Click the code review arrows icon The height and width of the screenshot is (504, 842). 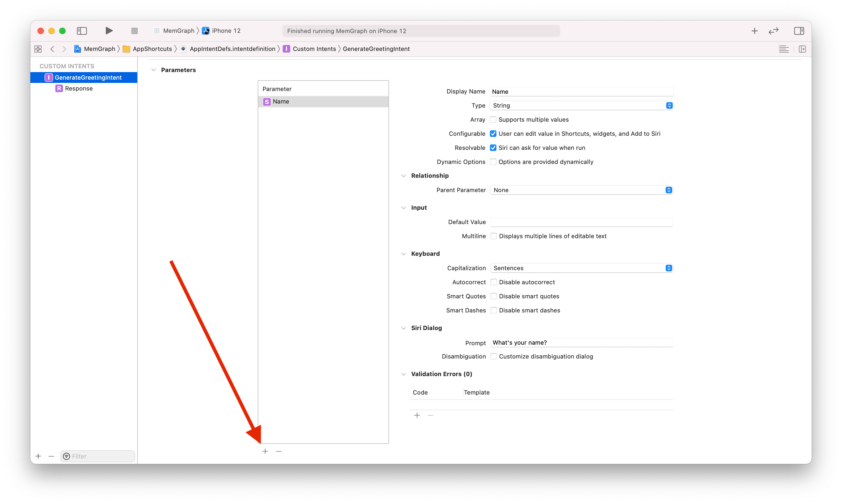pos(773,31)
